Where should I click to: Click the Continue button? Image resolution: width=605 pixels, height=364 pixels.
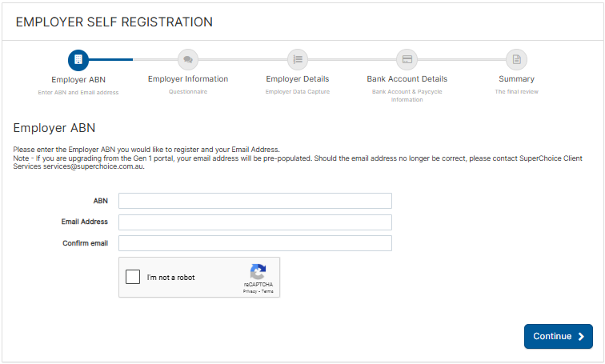(x=559, y=336)
